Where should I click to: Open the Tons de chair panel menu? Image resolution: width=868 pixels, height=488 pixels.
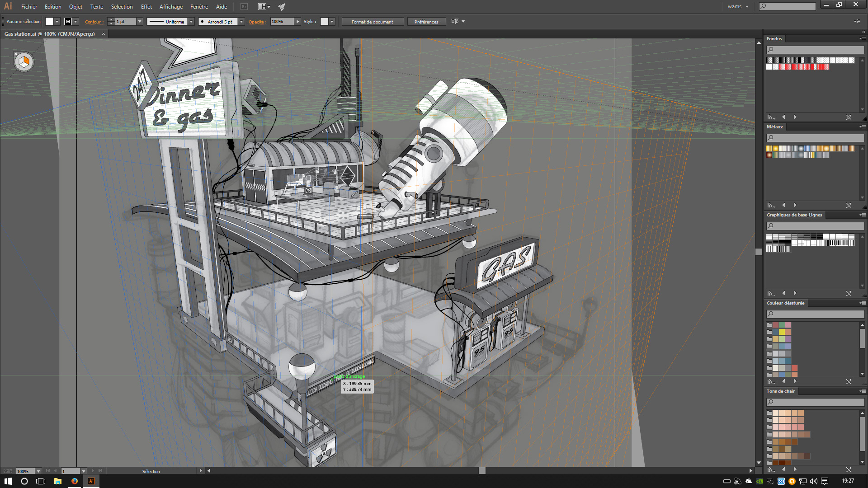point(863,391)
